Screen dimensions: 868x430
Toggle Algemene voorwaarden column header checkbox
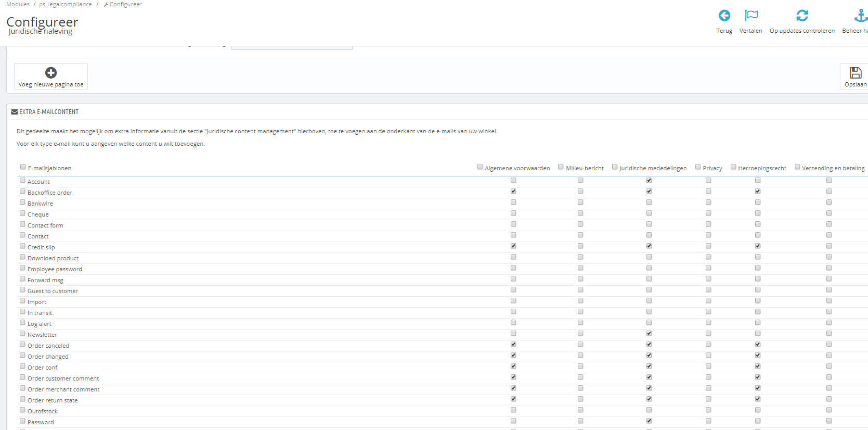tap(480, 167)
